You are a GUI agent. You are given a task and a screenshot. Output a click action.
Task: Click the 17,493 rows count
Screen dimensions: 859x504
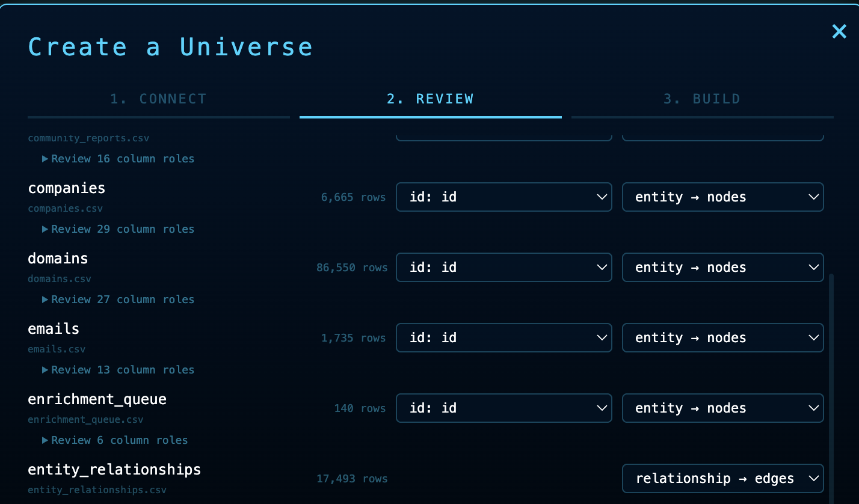pyautogui.click(x=352, y=479)
